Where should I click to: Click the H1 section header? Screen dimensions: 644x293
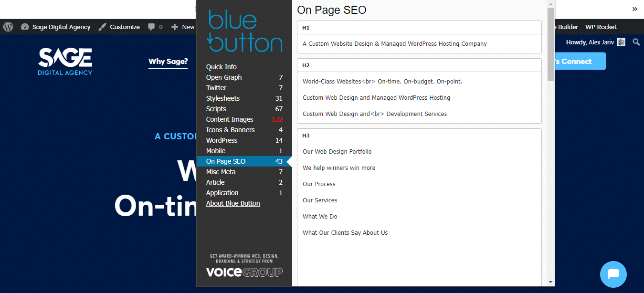[x=419, y=28]
